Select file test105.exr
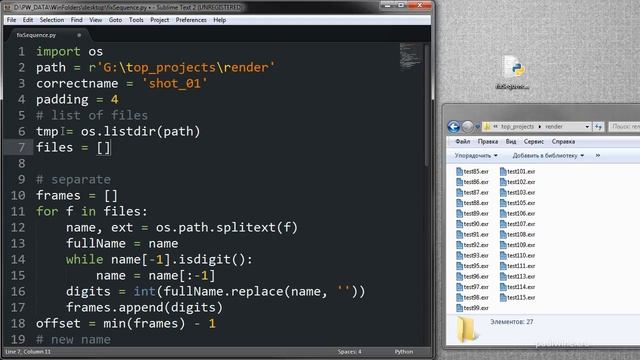 click(518, 203)
